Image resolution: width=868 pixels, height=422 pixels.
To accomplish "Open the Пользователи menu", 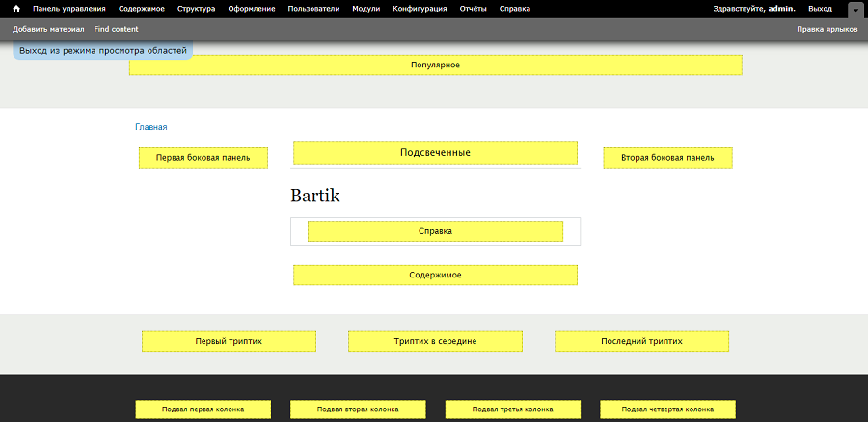I will 313,9.
